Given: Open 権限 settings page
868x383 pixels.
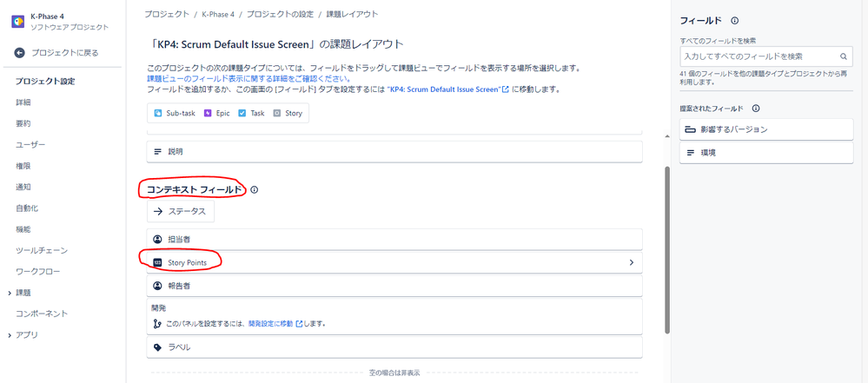Looking at the screenshot, I should [x=23, y=166].
